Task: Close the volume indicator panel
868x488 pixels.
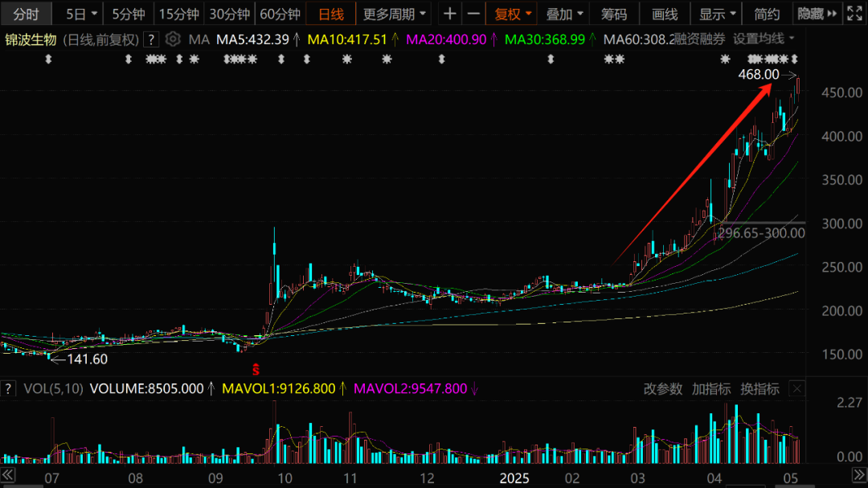Action: [x=796, y=389]
